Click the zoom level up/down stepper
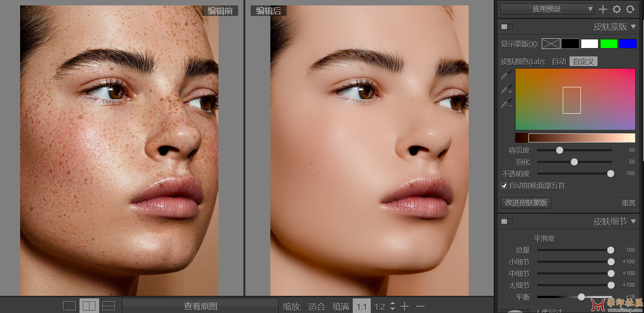 pos(393,306)
